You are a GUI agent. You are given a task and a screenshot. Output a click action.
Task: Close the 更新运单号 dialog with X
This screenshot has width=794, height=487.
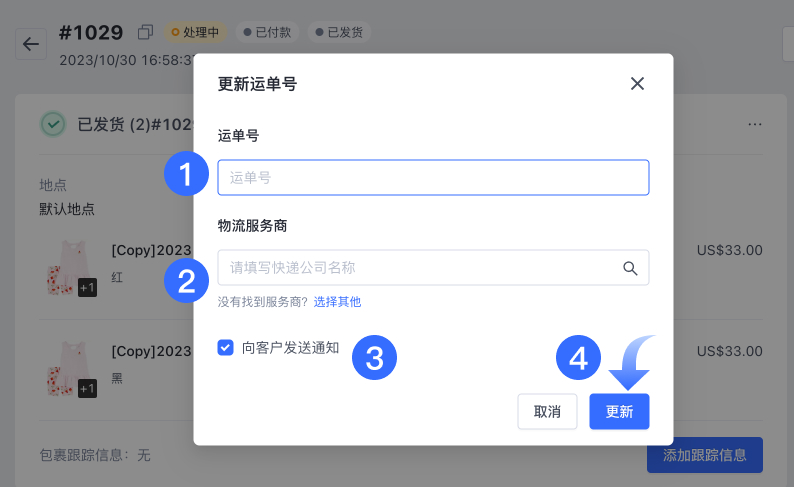point(637,84)
